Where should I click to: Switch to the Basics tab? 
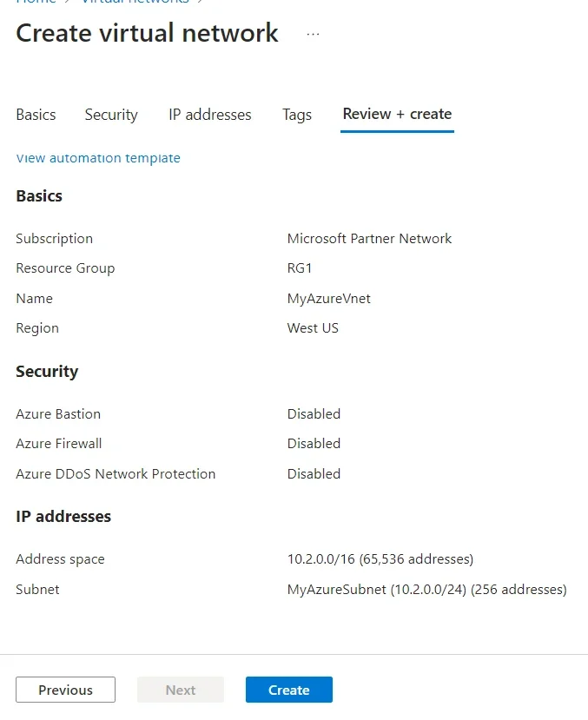36,115
